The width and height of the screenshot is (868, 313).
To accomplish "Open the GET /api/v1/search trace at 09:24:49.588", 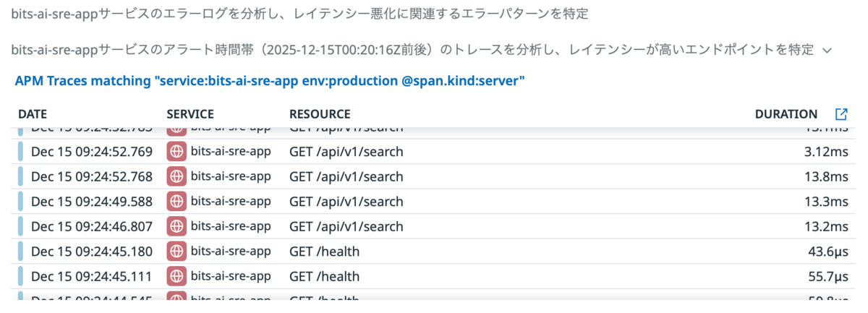I will tap(346, 201).
